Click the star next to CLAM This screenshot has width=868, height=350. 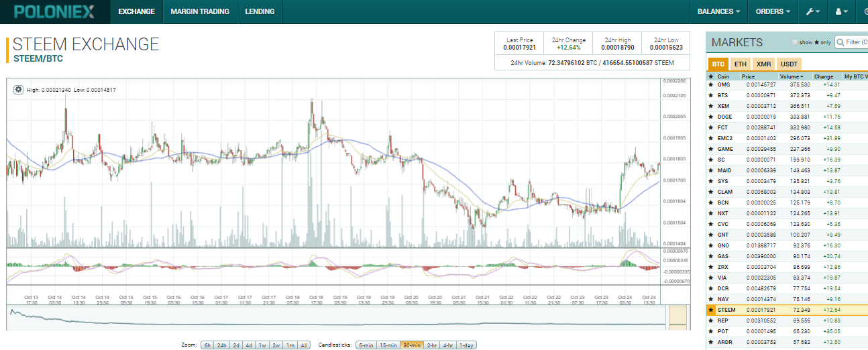710,192
